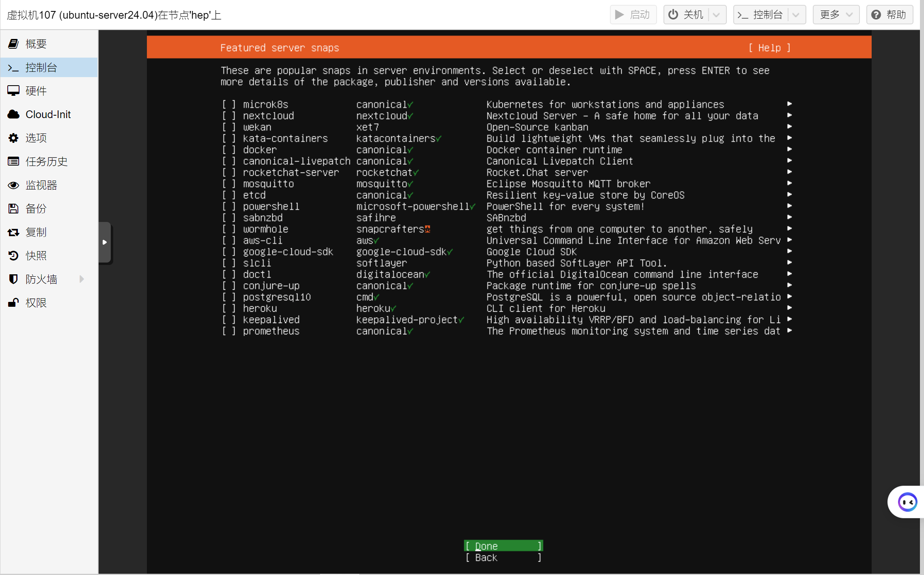Expand the 防火墙 submenu arrow

coord(82,279)
